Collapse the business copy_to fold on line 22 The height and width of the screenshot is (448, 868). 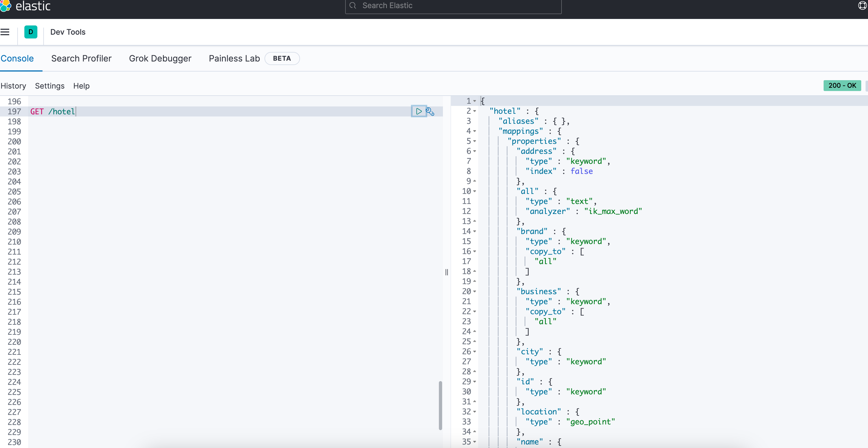[474, 311]
